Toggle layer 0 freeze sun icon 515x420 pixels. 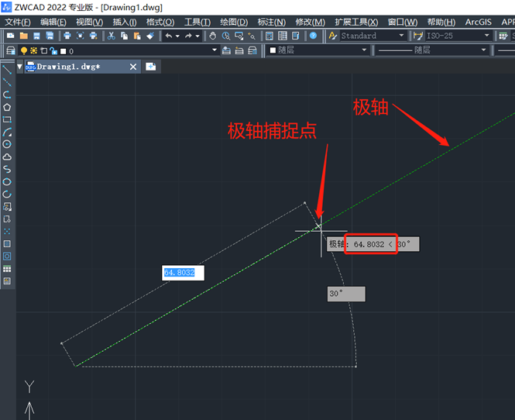click(33, 50)
